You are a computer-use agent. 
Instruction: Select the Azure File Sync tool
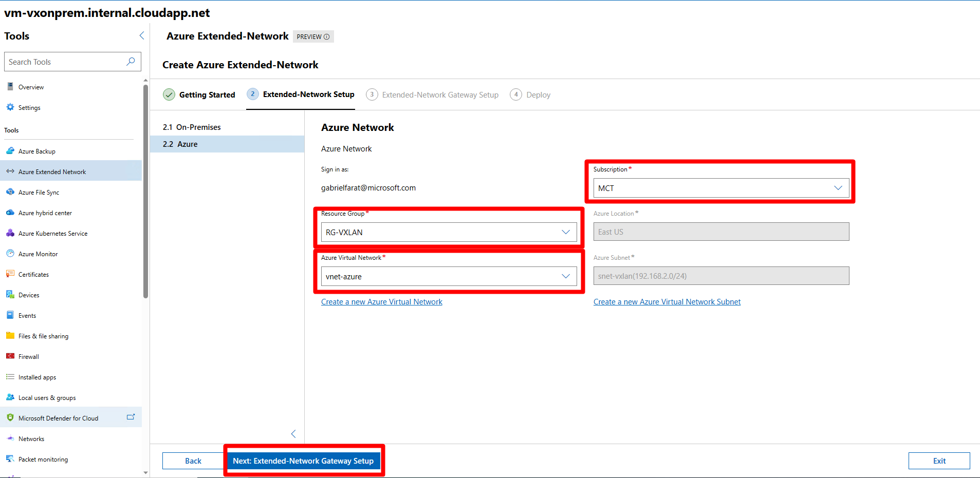point(38,192)
